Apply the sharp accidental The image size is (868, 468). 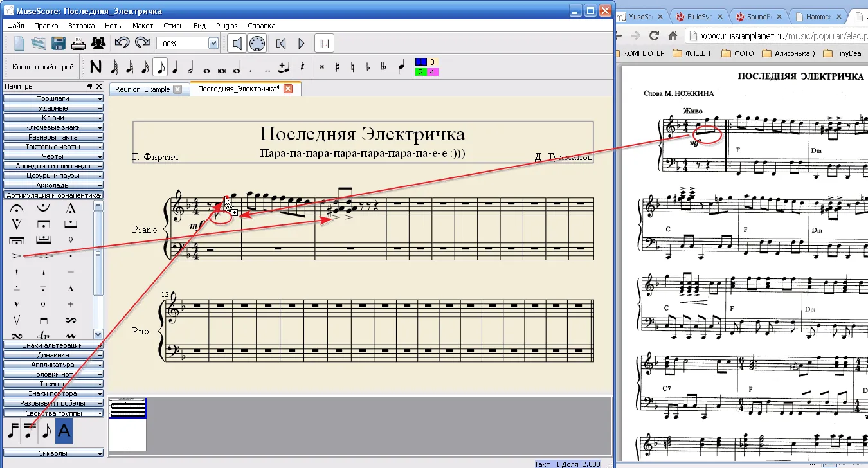(x=338, y=67)
